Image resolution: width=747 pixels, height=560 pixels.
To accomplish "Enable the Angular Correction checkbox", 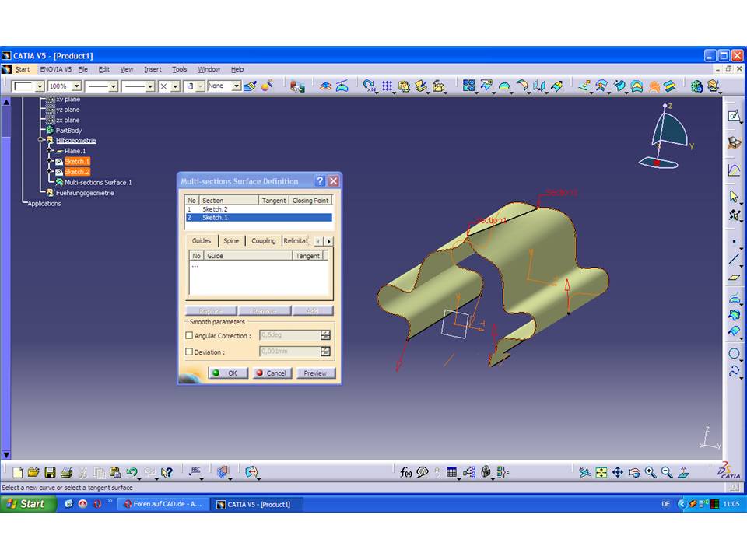I will click(x=189, y=335).
